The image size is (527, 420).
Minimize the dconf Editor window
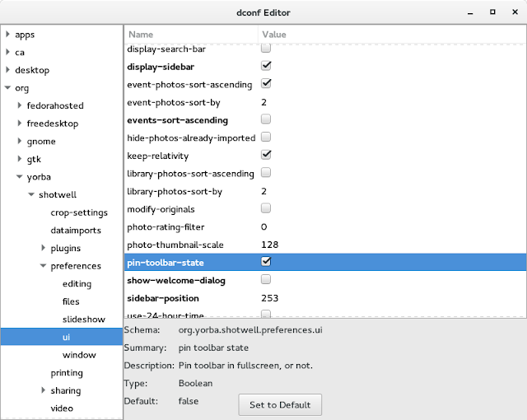point(470,13)
